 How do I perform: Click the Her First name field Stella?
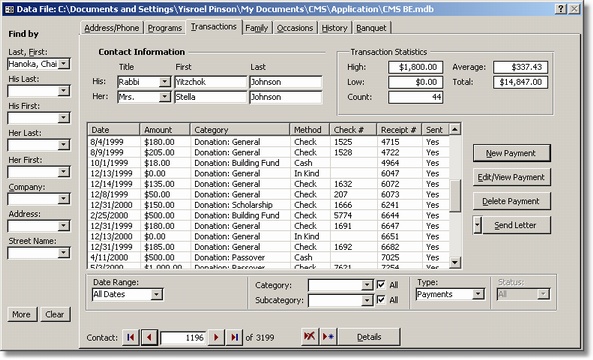[x=210, y=97]
